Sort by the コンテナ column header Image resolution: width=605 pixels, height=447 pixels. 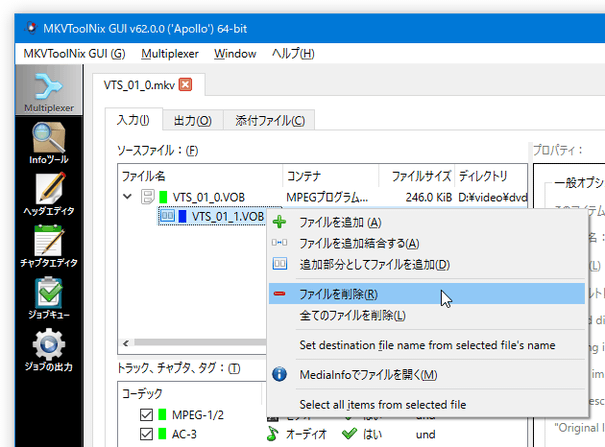331,176
